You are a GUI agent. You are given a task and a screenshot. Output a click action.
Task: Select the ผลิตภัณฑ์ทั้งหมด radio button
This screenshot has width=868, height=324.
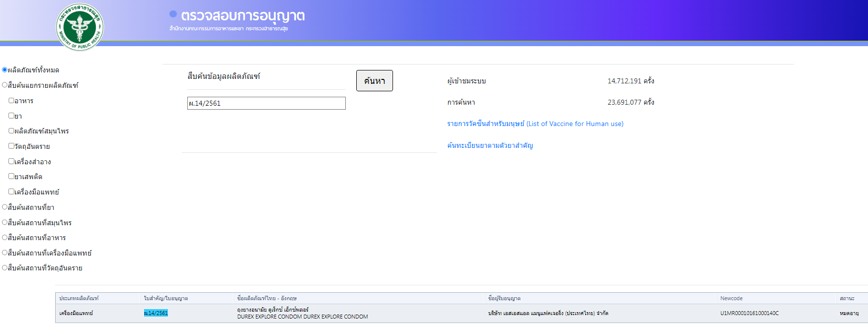(5, 70)
